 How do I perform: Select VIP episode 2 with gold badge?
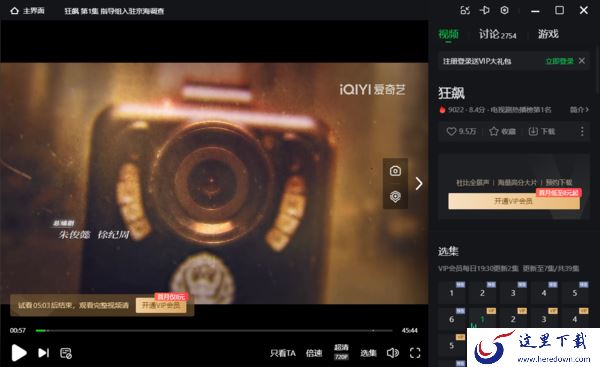point(513,319)
